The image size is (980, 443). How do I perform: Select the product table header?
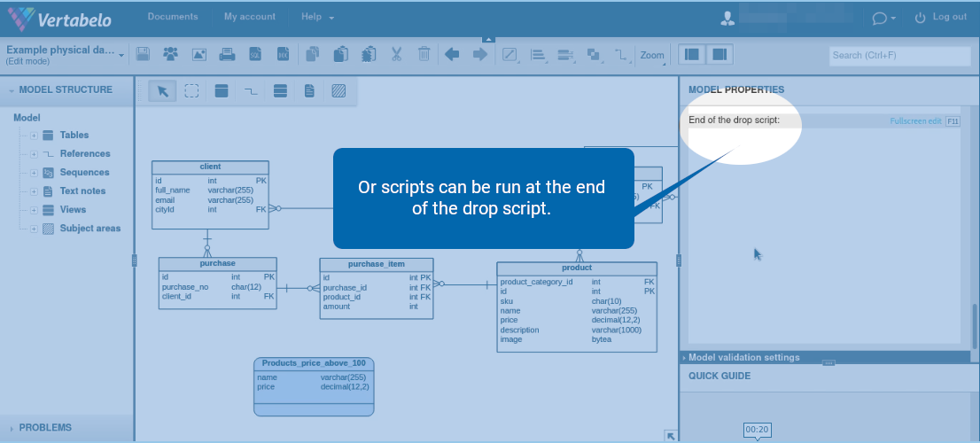pyautogui.click(x=577, y=268)
